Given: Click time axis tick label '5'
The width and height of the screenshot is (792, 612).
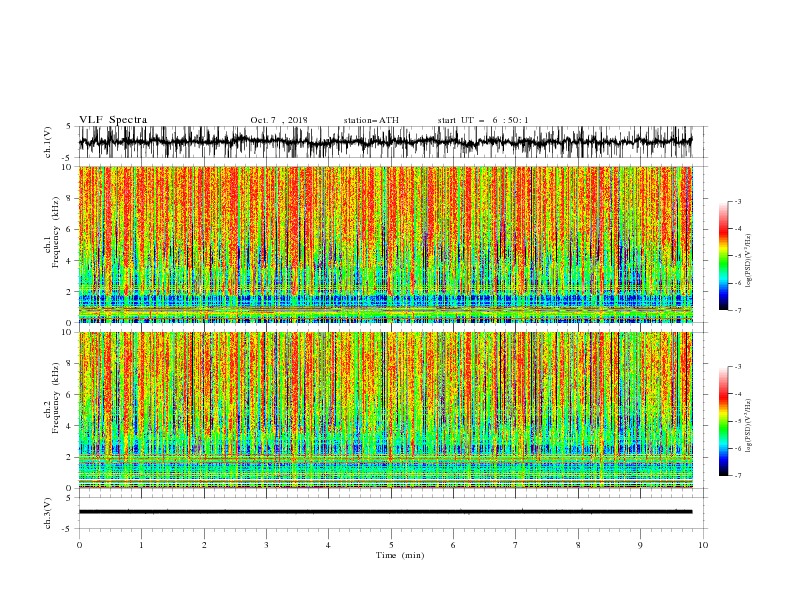Looking at the screenshot, I should (391, 545).
